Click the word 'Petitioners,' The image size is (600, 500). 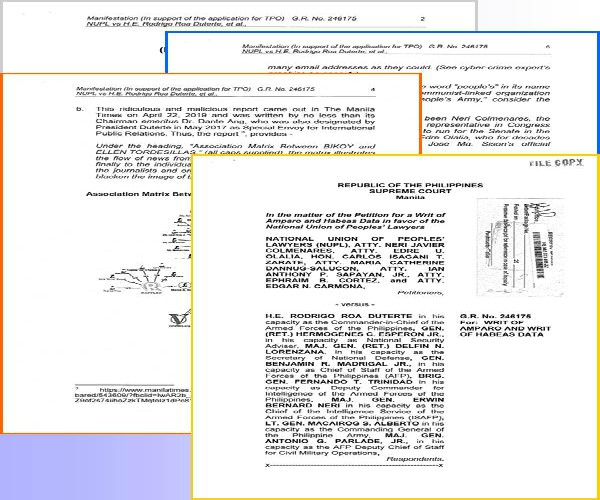click(421, 293)
